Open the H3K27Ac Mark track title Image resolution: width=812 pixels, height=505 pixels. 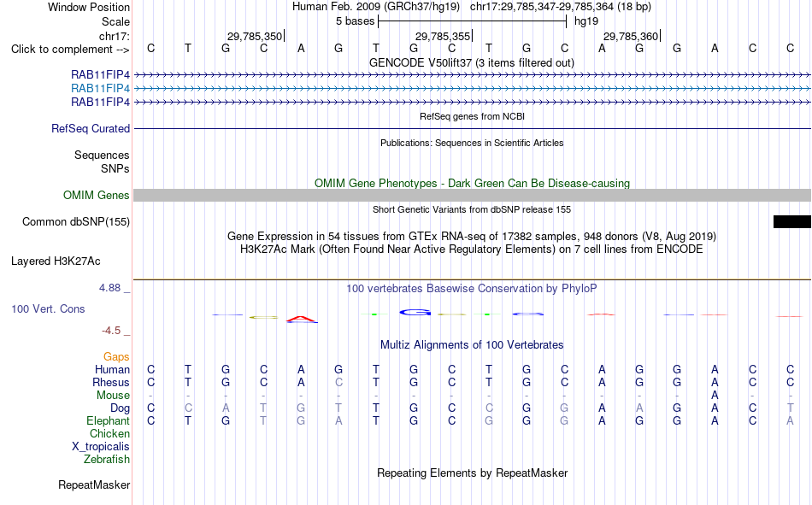(x=472, y=250)
